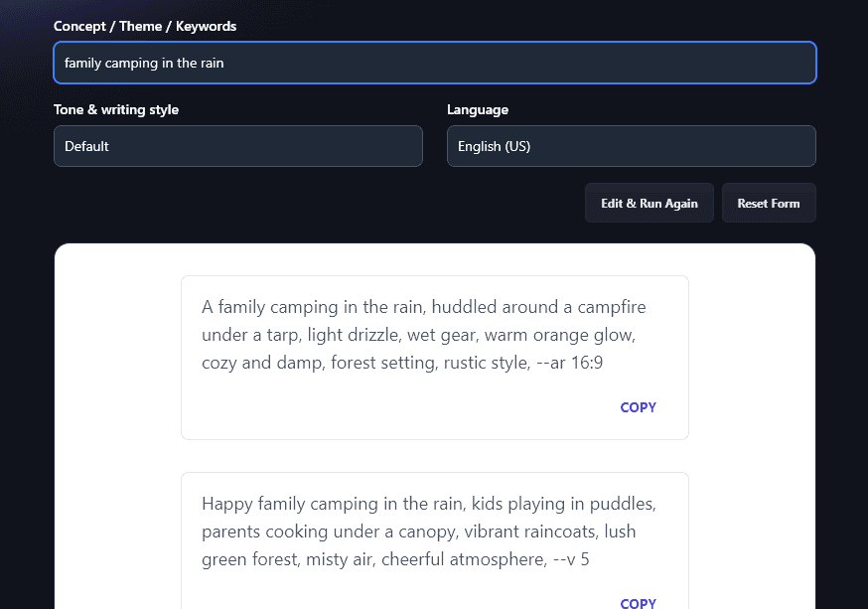This screenshot has width=868, height=609.
Task: Click the COPY link under the first prompt
Action: coord(638,407)
